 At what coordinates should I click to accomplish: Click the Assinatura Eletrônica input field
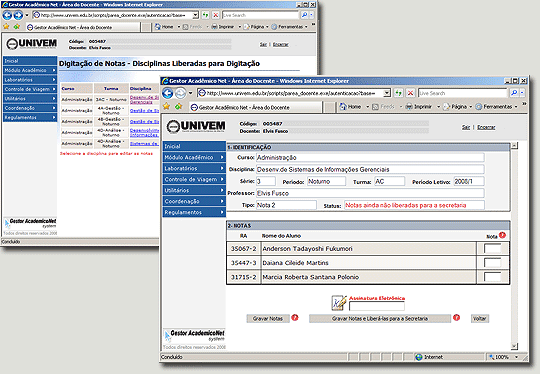coord(377,306)
